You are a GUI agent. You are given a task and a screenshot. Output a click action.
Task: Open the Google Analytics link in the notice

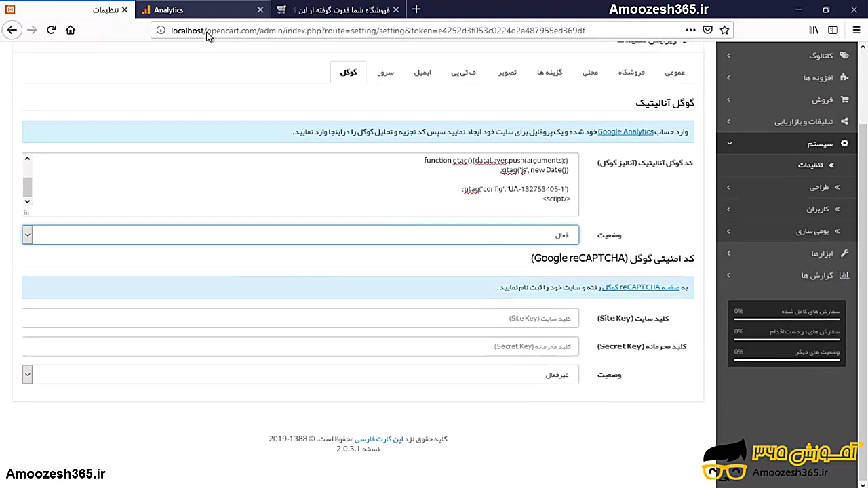click(x=625, y=131)
